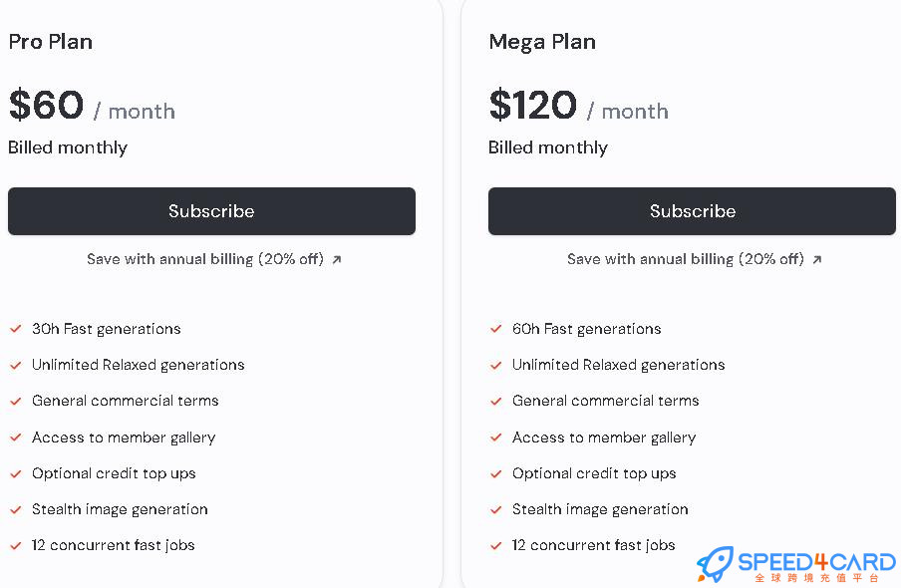This screenshot has width=901, height=588.
Task: Click the $60 per month price
Action: [x=92, y=106]
